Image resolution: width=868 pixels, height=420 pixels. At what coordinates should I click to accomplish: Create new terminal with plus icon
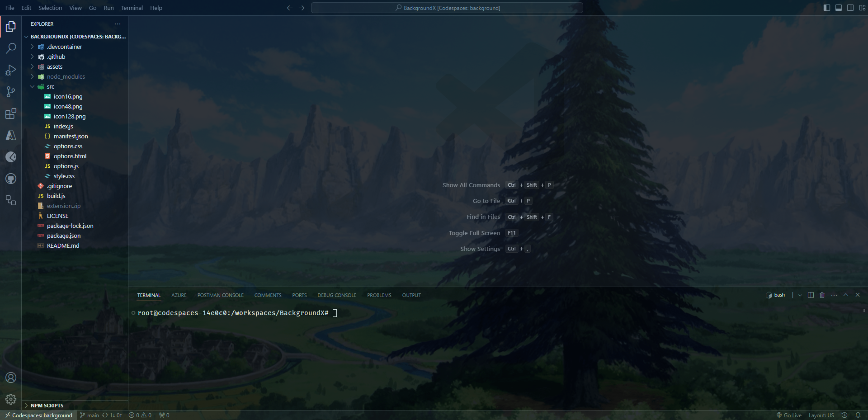coord(793,295)
